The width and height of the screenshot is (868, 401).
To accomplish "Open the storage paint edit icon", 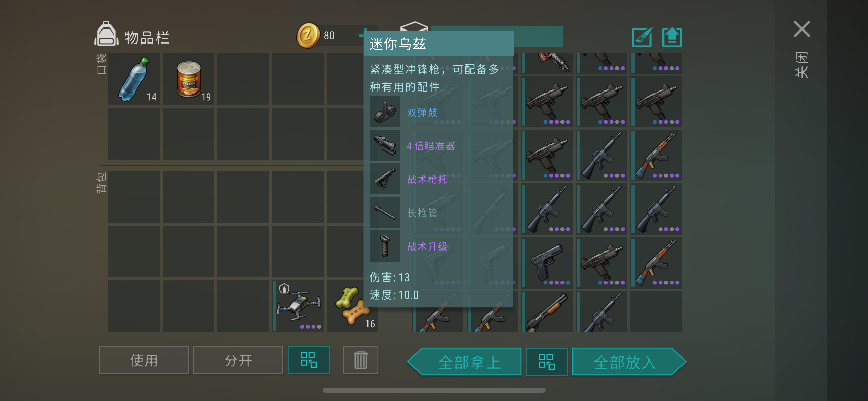I will [x=642, y=37].
